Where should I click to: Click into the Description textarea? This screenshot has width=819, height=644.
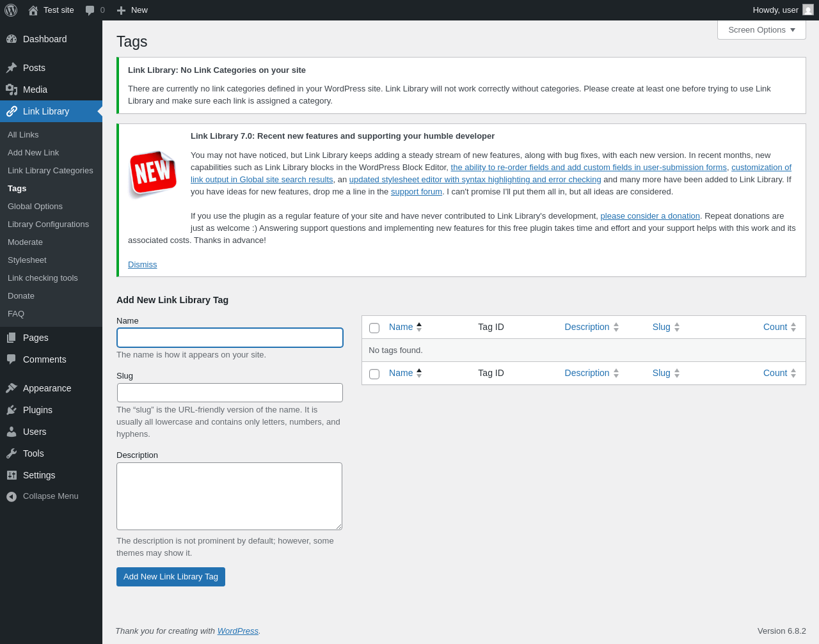pos(229,496)
